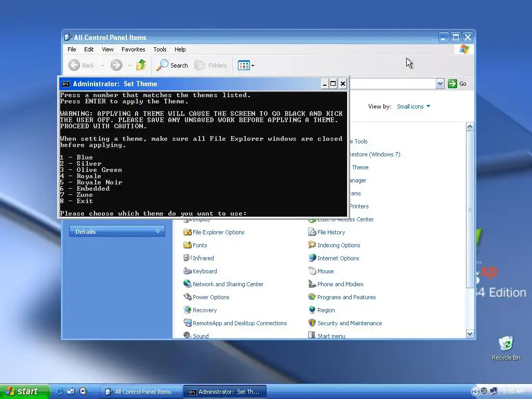This screenshot has height=399, width=532.
Task: Click the Network and Sharing Center icon
Action: tap(187, 284)
